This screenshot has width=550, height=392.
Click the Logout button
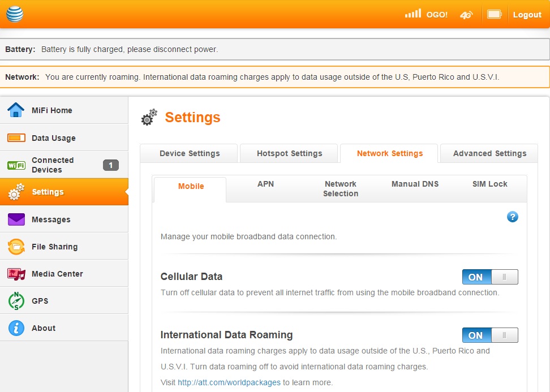pos(527,15)
